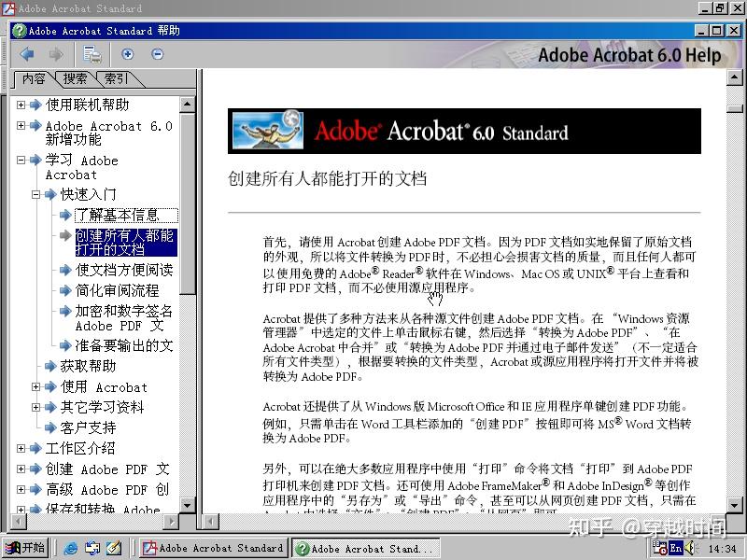Click the contents tree scroll up arrow
747x560 pixels.
pyautogui.click(x=187, y=104)
